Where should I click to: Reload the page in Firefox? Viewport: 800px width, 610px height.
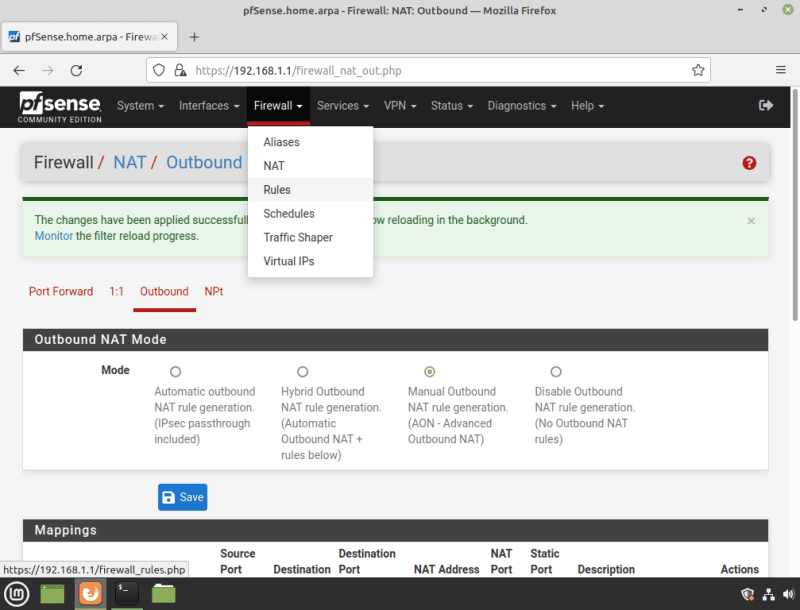click(76, 71)
